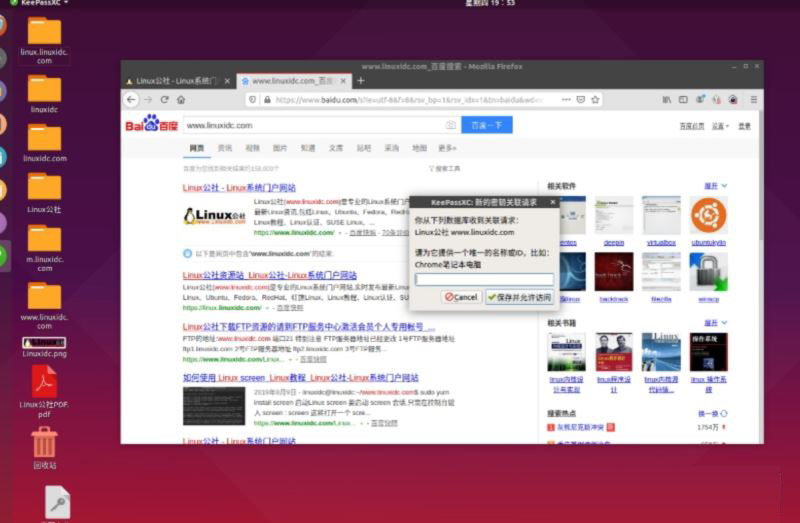Expand 相关软件 section with 展开
This screenshot has height=523, width=800.
pos(715,186)
